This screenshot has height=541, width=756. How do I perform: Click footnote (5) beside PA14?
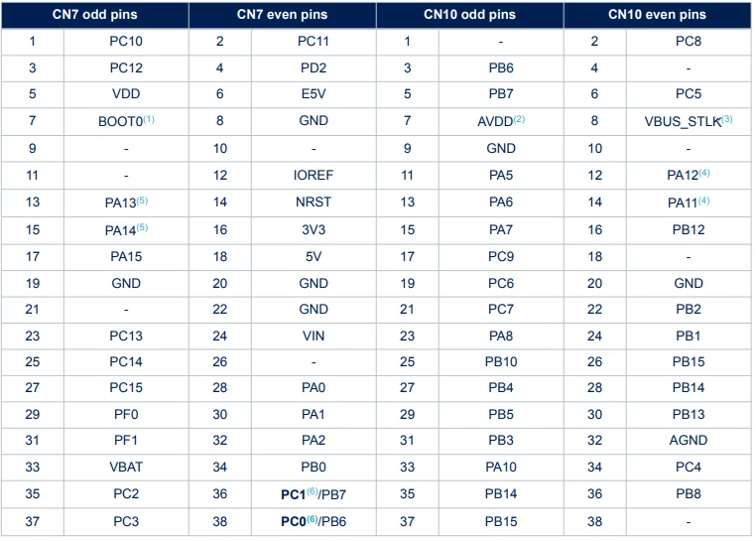pos(142,227)
